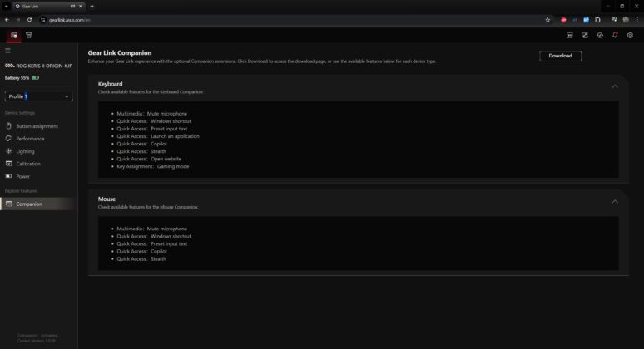
Task: Go to Performance settings
Action: (30, 139)
